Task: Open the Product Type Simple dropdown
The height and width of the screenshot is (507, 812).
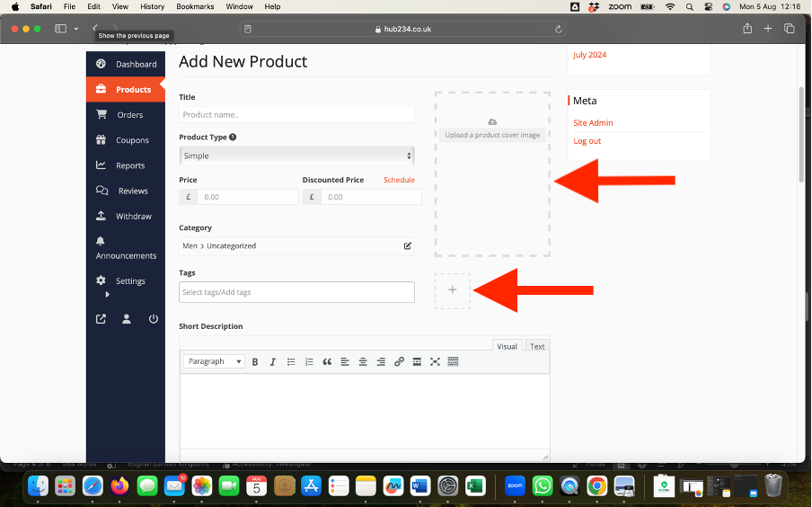Action: pos(296,156)
